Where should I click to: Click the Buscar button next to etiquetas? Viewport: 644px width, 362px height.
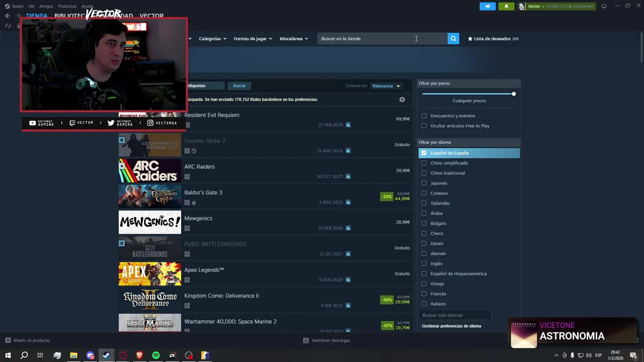click(x=239, y=86)
